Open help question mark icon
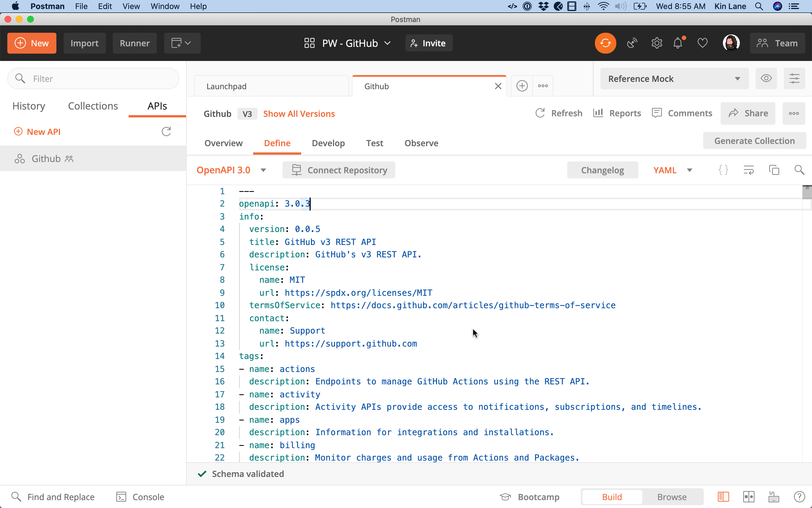Image resolution: width=812 pixels, height=508 pixels. pos(799,497)
